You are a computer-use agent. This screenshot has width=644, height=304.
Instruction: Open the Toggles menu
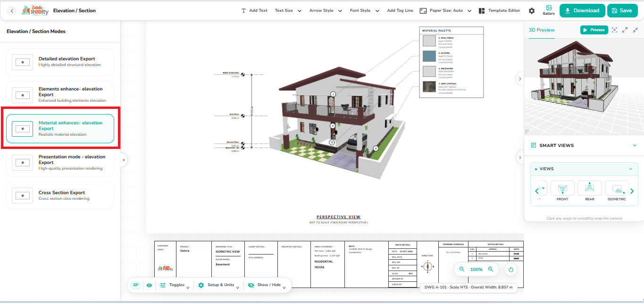[175, 285]
